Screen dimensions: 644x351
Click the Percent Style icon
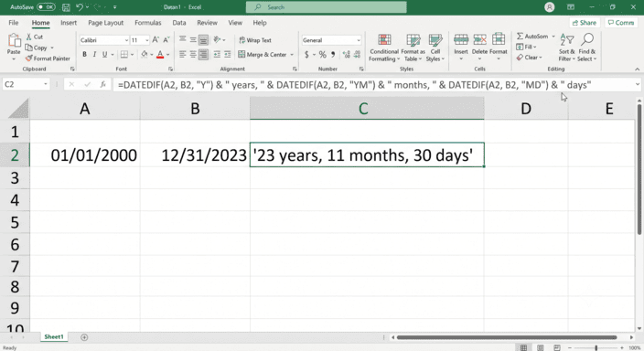322,54
